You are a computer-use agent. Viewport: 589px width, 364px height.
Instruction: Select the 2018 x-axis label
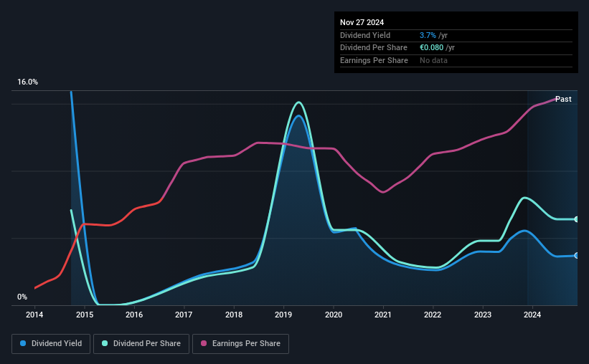(x=234, y=315)
